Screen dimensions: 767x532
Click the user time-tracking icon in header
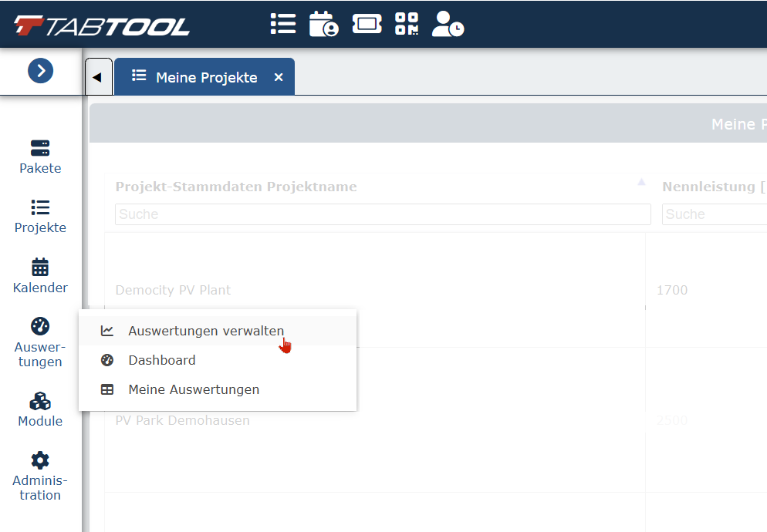pyautogui.click(x=448, y=24)
